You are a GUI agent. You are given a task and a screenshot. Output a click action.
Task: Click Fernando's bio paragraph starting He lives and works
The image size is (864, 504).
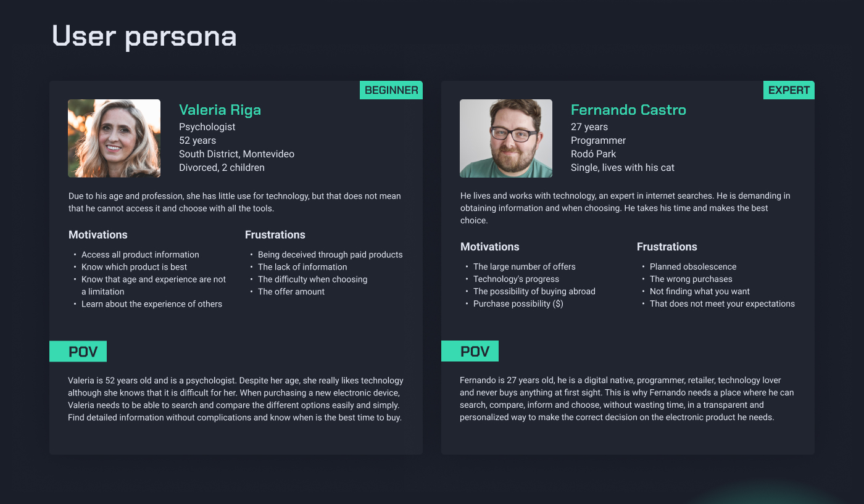[x=625, y=209]
